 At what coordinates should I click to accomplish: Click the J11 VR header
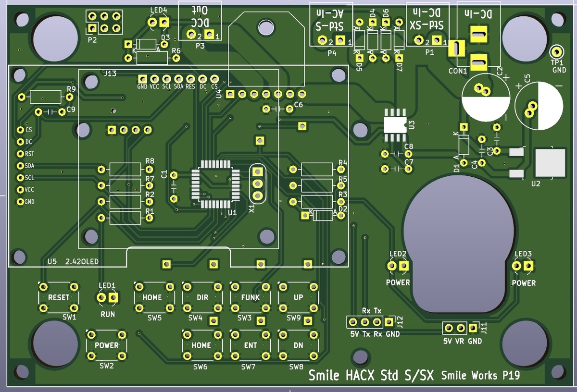pos(461,328)
